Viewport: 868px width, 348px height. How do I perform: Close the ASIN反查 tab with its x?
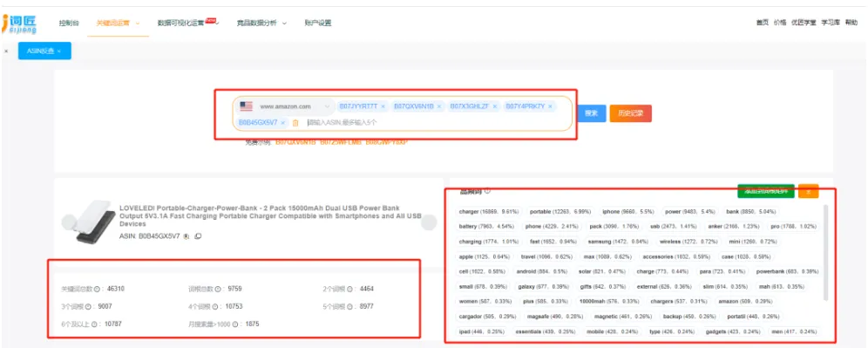[58, 51]
